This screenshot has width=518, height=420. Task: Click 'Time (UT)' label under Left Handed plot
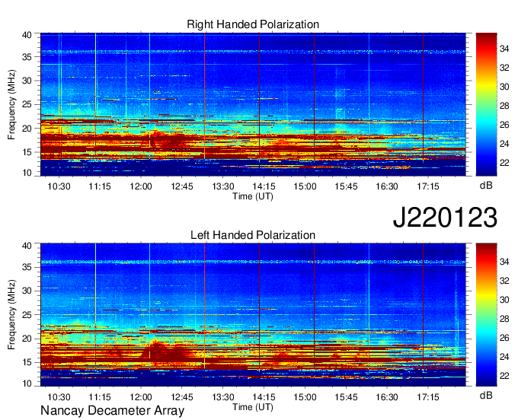click(x=253, y=407)
